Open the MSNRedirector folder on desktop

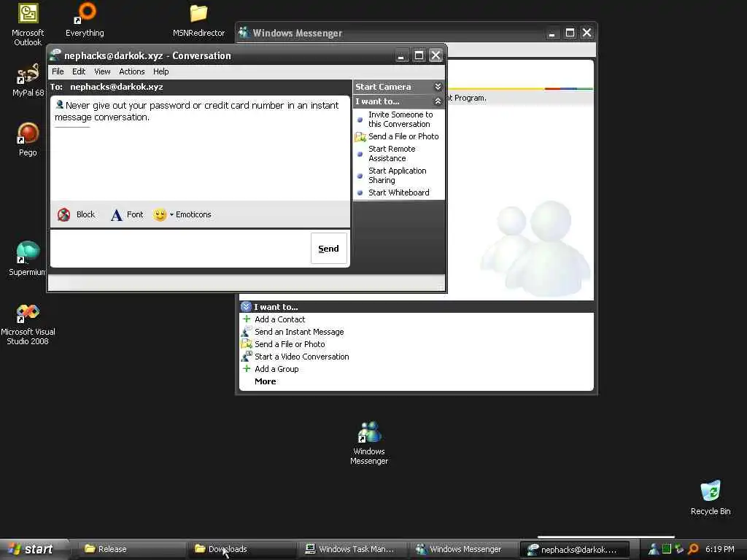click(x=198, y=20)
